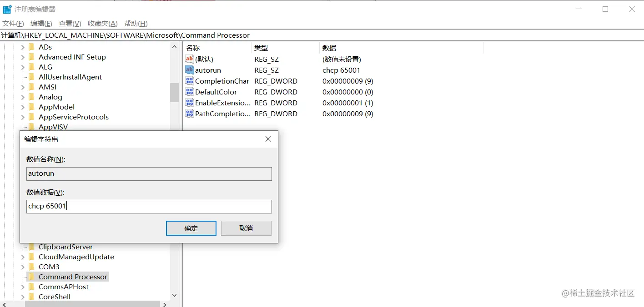Click the 确定 button to confirm
This screenshot has width=644, height=307.
(191, 228)
